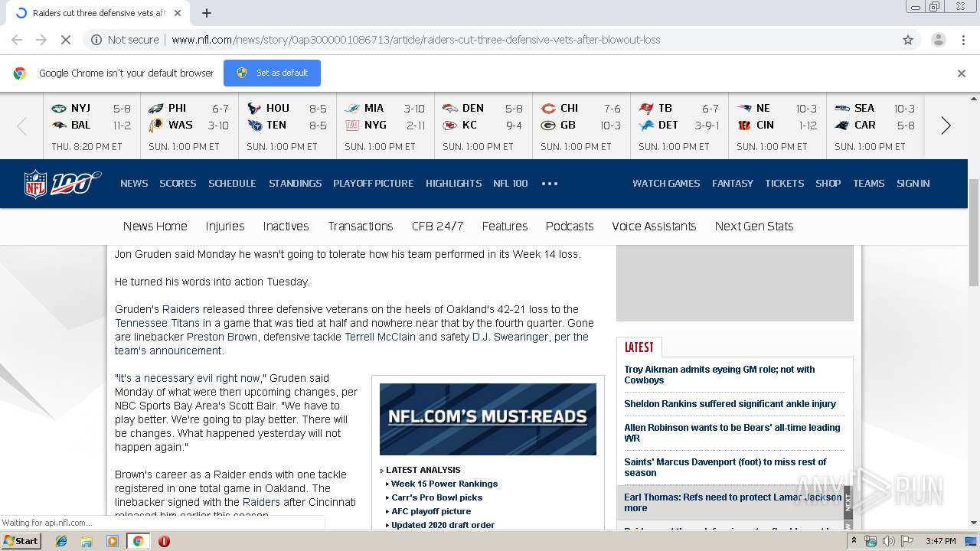Image resolution: width=980 pixels, height=551 pixels.
Task: Go to SHOP
Action: [828, 184]
